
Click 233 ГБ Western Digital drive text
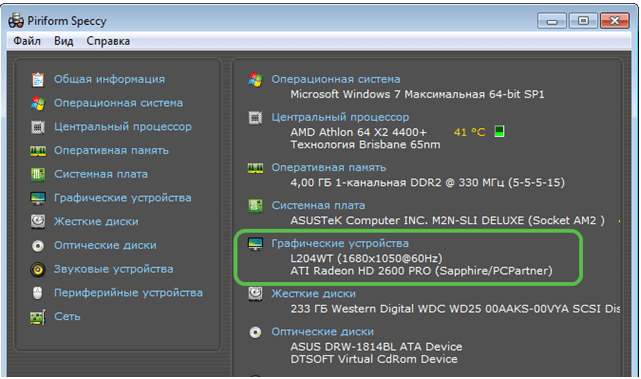point(455,309)
